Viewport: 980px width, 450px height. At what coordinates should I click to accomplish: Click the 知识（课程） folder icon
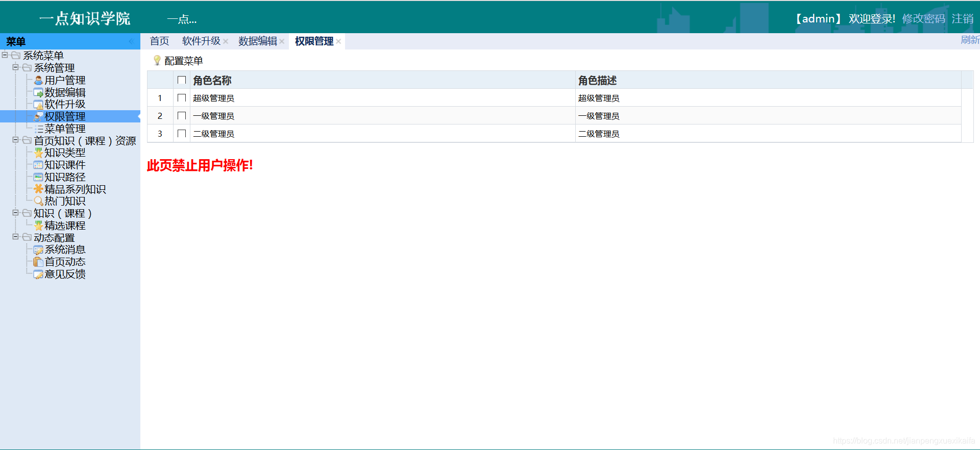[x=27, y=213]
